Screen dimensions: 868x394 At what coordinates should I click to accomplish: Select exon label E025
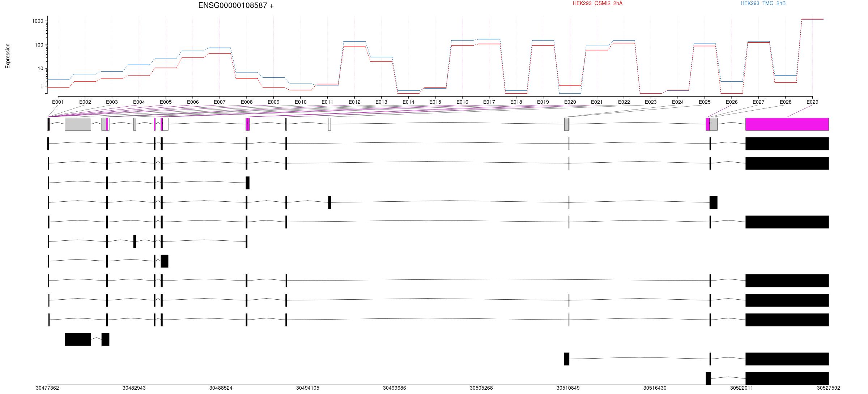tap(705, 102)
